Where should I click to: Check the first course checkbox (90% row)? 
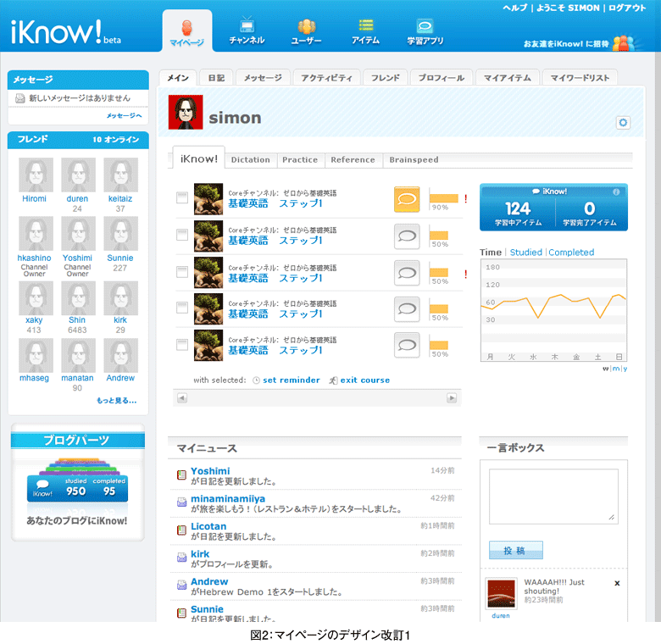(182, 197)
